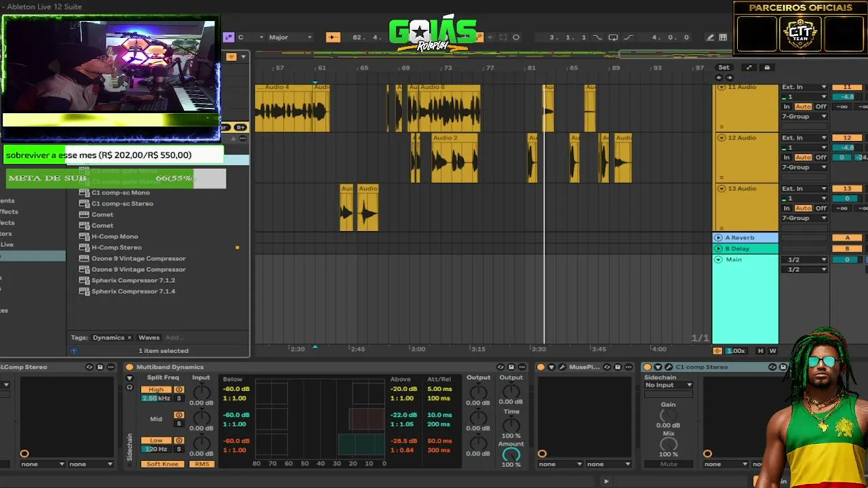Open the Major scale dropdown
This screenshot has height=488, width=868.
tap(290, 37)
